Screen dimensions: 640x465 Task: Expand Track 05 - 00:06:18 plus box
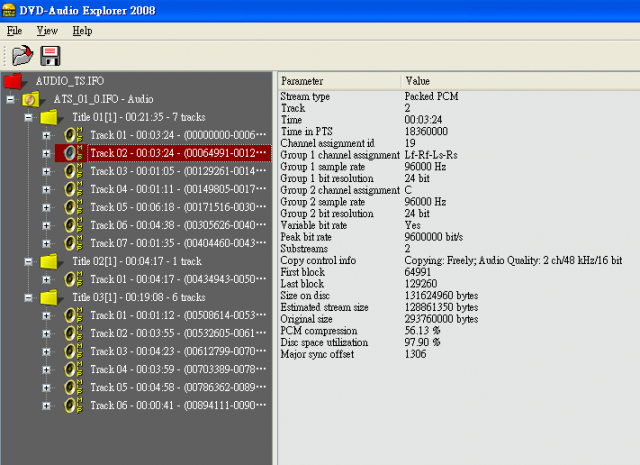[47, 207]
